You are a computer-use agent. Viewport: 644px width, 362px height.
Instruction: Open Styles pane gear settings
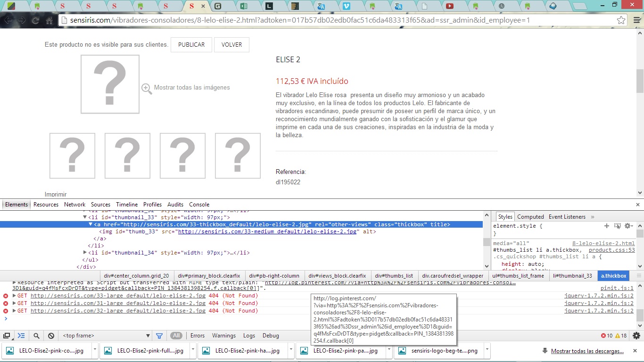click(628, 226)
